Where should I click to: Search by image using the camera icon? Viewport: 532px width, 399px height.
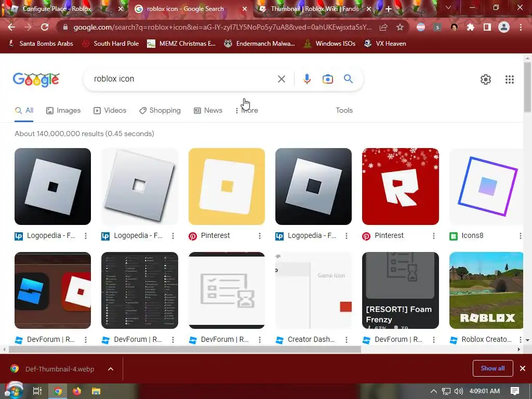pos(327,79)
